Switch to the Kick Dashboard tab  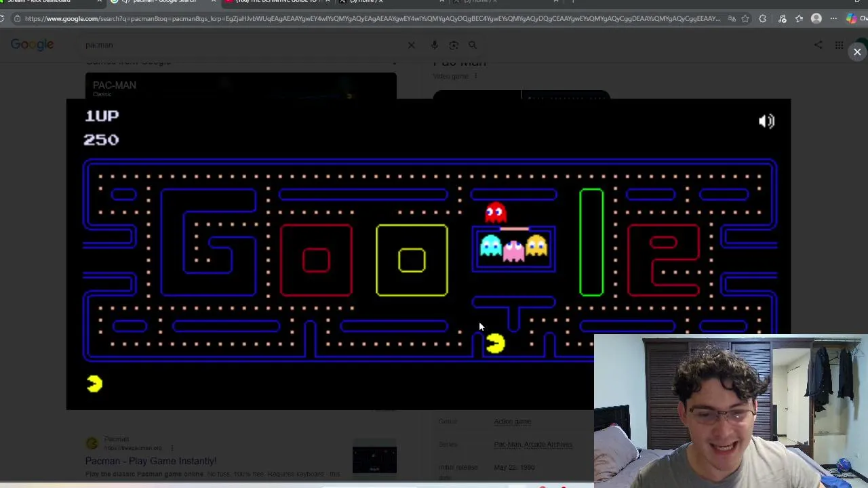(x=52, y=2)
